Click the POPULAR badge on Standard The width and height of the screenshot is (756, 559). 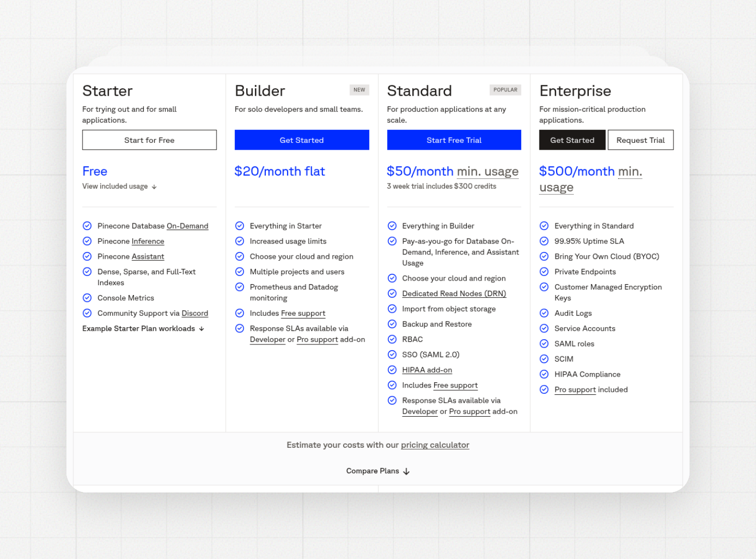[505, 90]
